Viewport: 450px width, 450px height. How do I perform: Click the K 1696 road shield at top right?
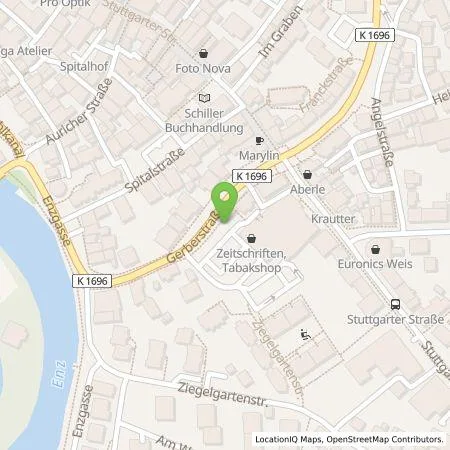point(375,35)
